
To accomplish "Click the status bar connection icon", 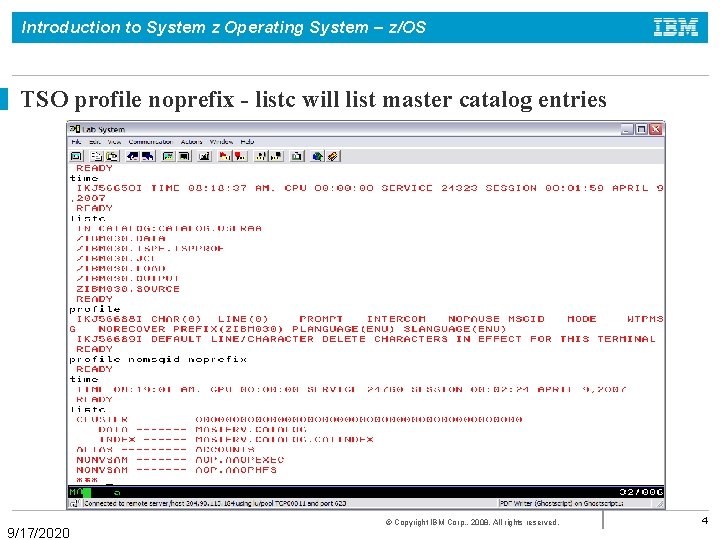I will click(74, 504).
